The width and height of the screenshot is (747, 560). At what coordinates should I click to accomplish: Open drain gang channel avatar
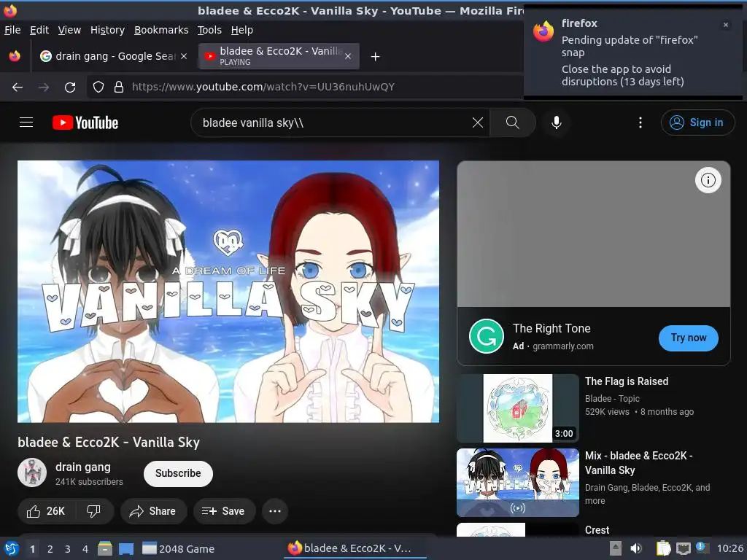click(x=32, y=472)
